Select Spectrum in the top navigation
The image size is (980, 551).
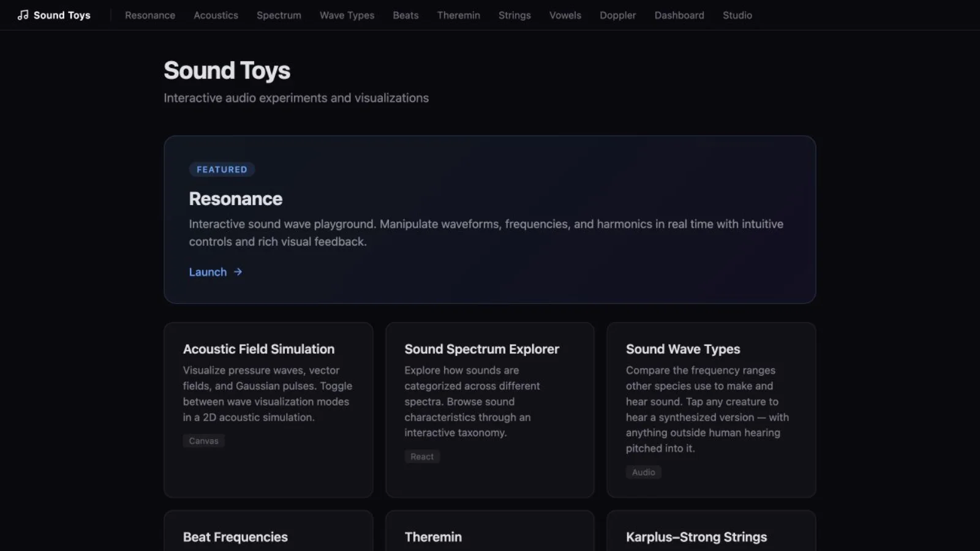tap(279, 15)
